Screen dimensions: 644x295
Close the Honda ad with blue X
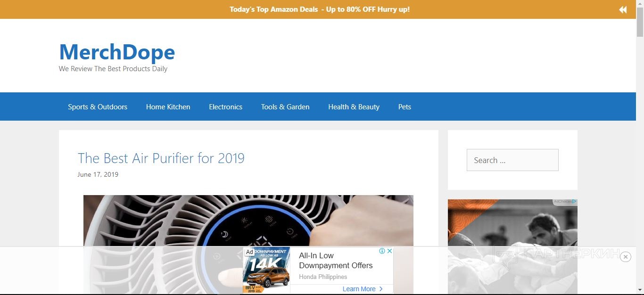click(x=390, y=251)
